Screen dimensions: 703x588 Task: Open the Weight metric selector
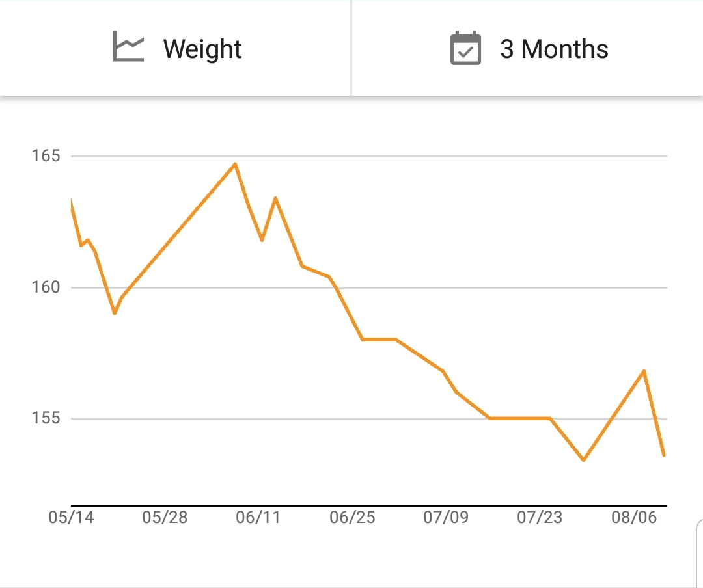[175, 48]
